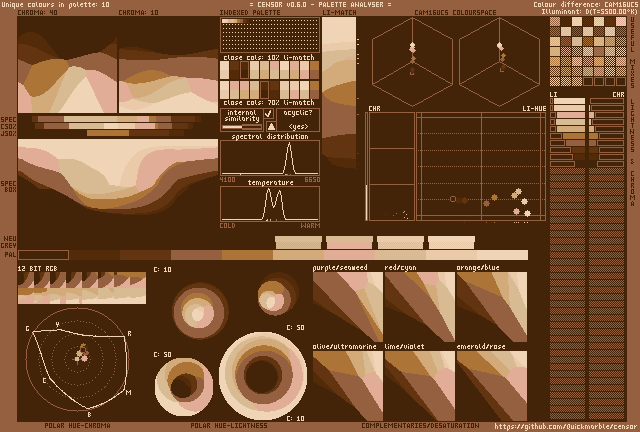This screenshot has width=640, height=432.
Task: Click the CHROMA: 40 slice image
Action: [x=67, y=65]
